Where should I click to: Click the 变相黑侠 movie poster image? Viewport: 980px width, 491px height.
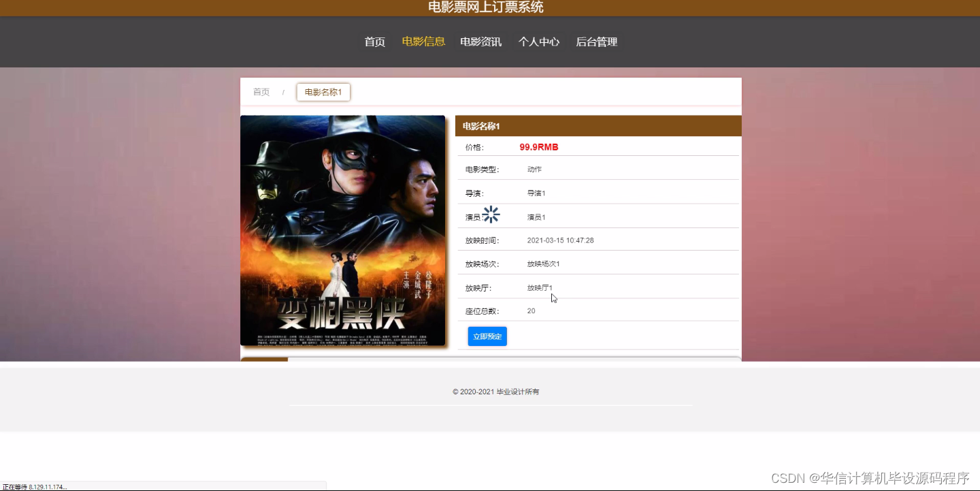click(x=342, y=230)
